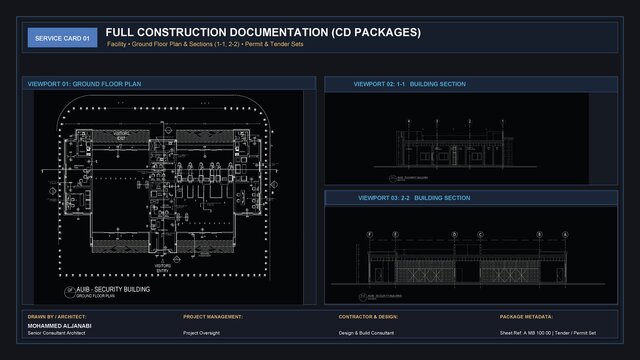Viewport: 640px width, 360px height.
Task: Select the name MOHAMMED ALJANABI
Action: pyautogui.click(x=60, y=326)
